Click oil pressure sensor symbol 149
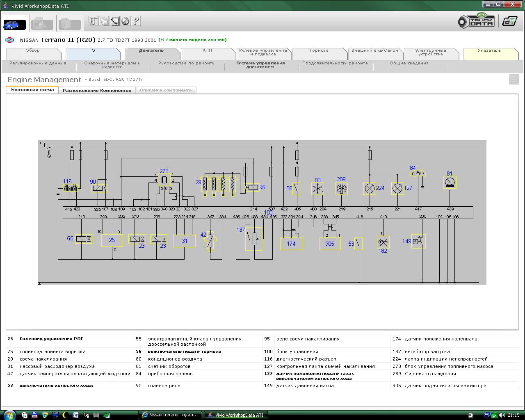525x420 pixels. click(418, 241)
